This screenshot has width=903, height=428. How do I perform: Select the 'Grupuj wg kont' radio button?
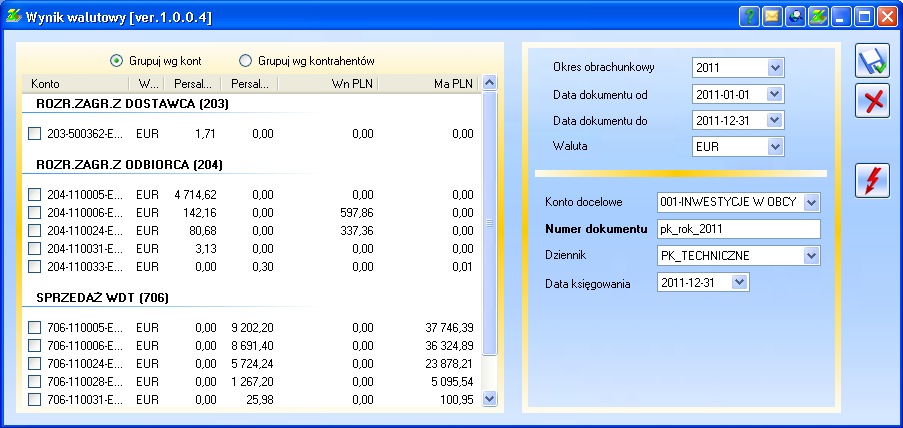click(117, 61)
